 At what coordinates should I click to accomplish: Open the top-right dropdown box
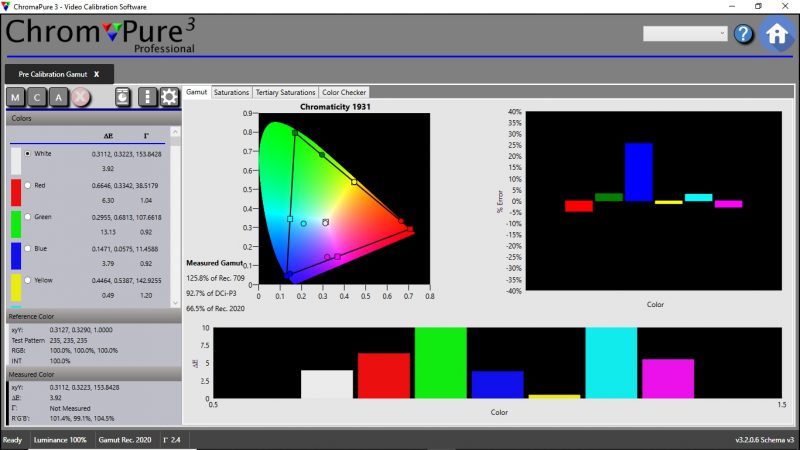[685, 34]
